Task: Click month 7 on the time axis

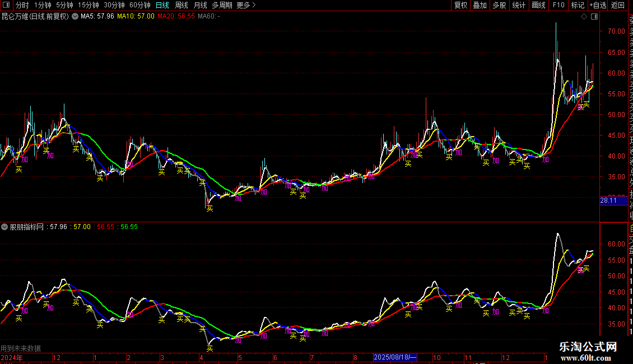Action: click(312, 357)
